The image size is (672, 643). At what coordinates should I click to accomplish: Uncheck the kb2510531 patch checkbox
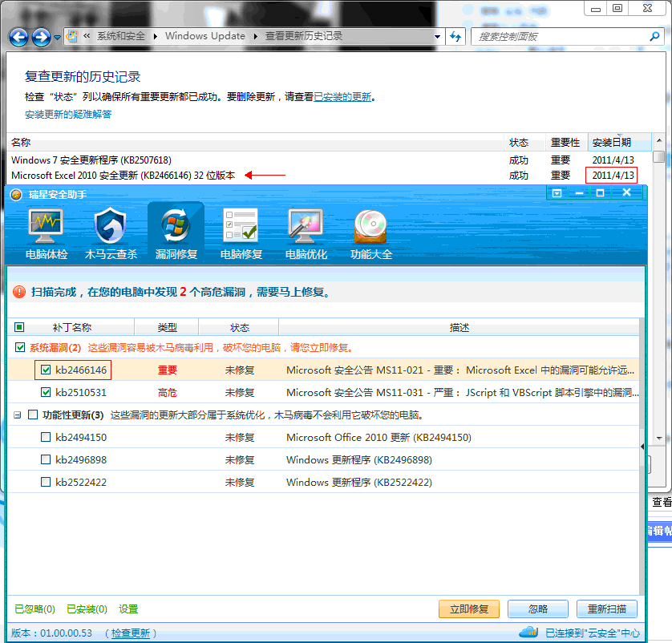click(46, 392)
